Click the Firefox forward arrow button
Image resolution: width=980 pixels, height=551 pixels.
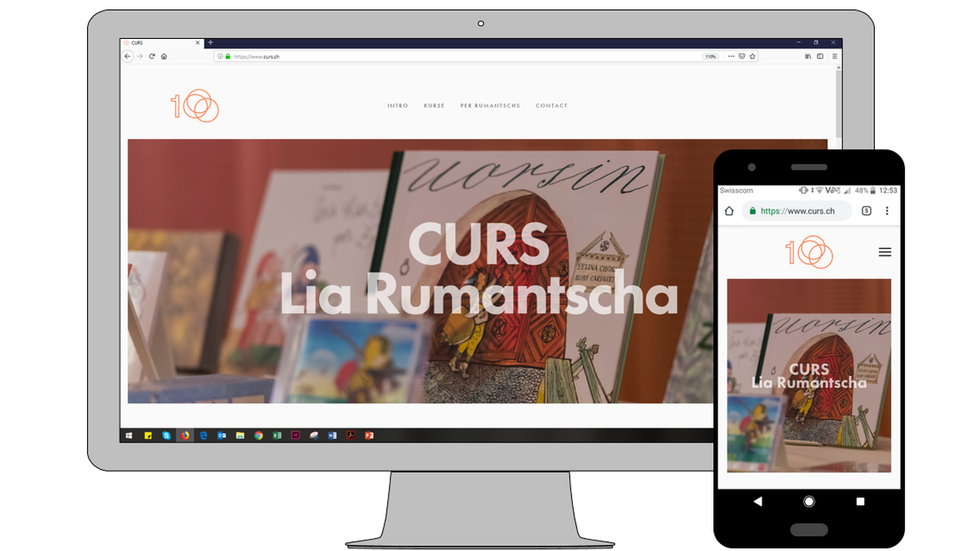click(140, 56)
